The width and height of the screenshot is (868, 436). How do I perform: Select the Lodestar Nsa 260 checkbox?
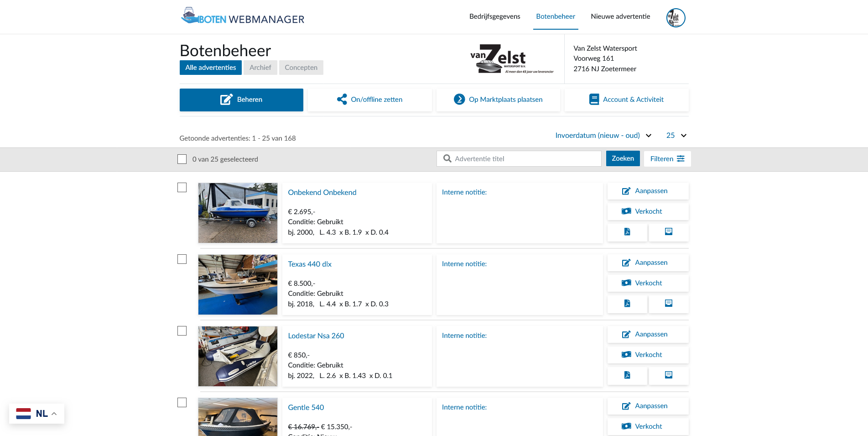point(182,331)
